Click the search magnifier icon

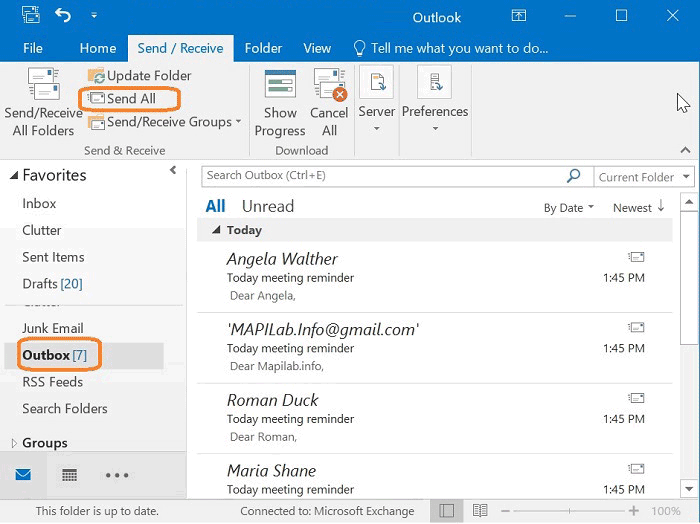coord(574,176)
